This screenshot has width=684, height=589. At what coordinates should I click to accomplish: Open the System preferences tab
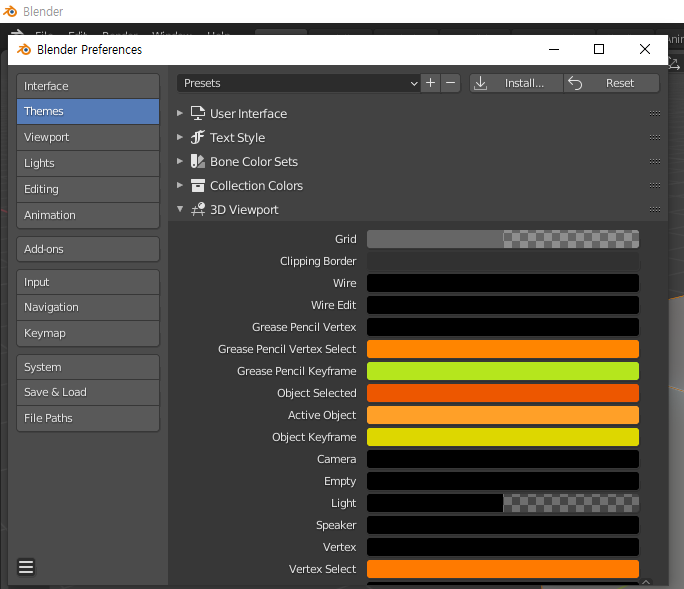[x=88, y=367]
